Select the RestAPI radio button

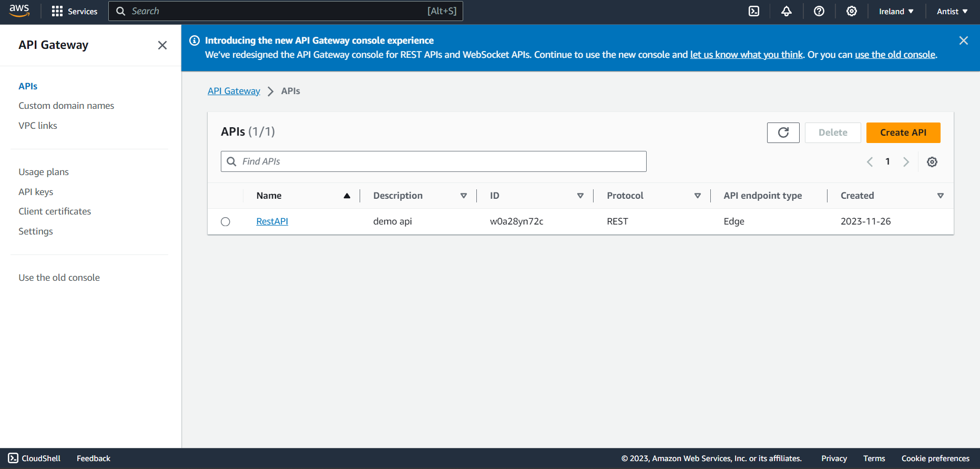click(x=226, y=222)
